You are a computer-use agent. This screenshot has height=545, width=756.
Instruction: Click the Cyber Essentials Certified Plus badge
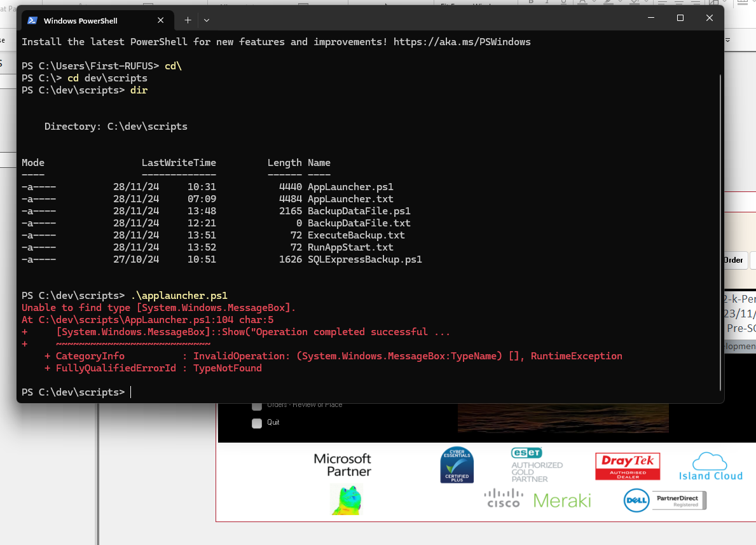pyautogui.click(x=457, y=465)
